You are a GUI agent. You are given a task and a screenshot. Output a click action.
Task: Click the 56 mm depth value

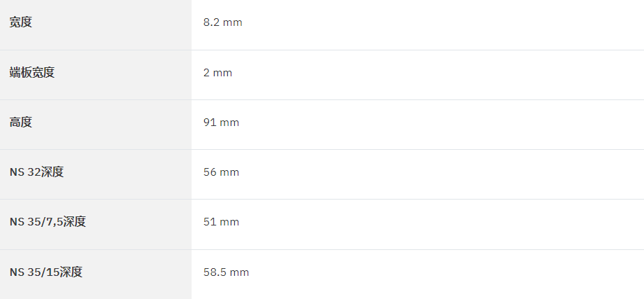click(x=221, y=172)
